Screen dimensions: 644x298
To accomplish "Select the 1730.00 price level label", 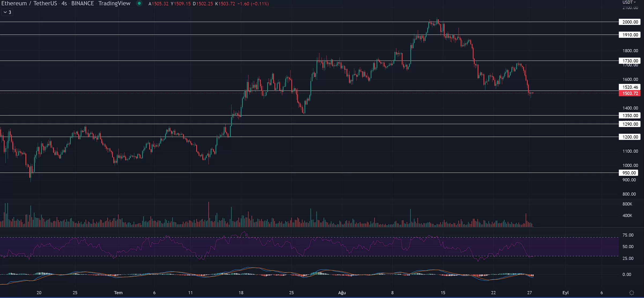I will point(630,61).
